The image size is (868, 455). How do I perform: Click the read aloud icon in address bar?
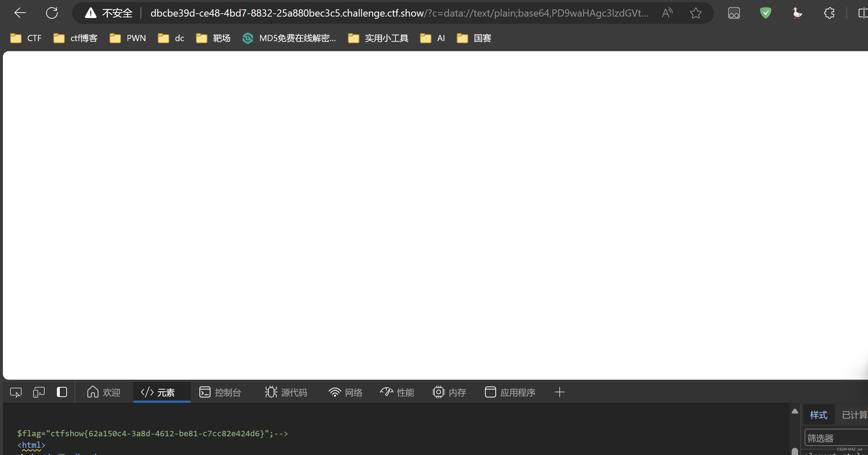point(667,13)
